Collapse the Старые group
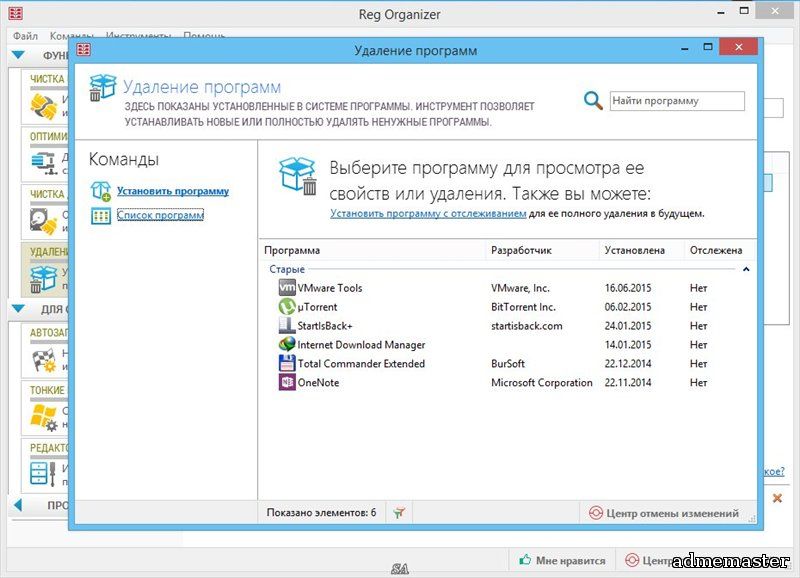The image size is (800, 578). tap(746, 269)
